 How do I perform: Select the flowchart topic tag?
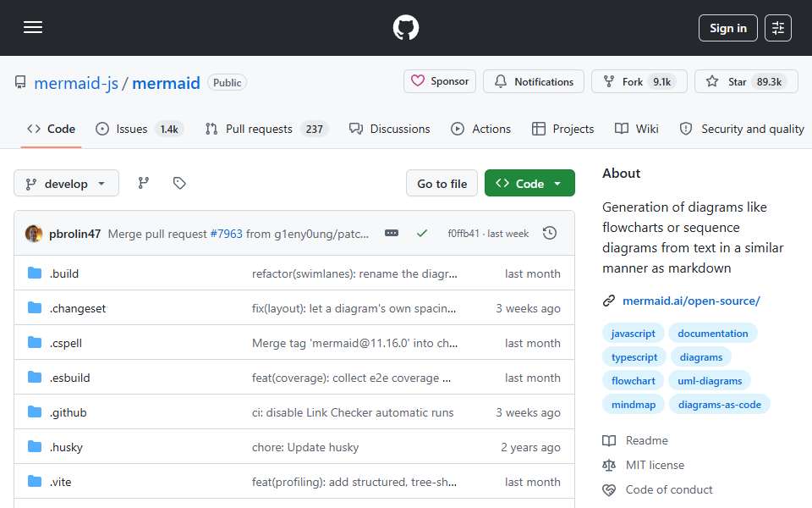click(633, 381)
